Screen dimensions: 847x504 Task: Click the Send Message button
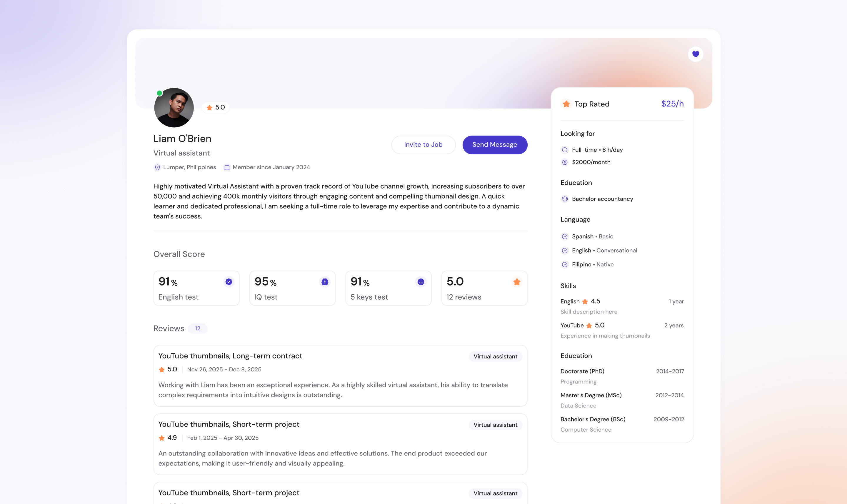point(494,145)
